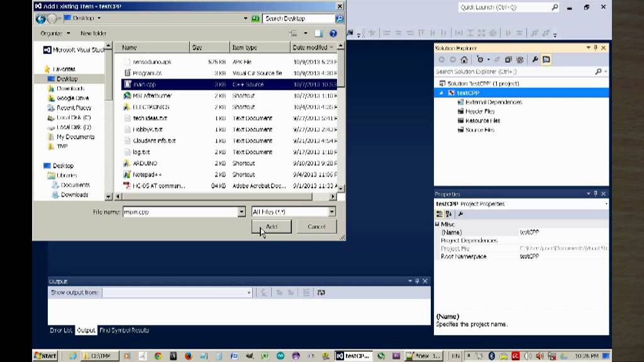
Task: Click the Solution Explorer Properties wrench icon
Action: (535, 60)
